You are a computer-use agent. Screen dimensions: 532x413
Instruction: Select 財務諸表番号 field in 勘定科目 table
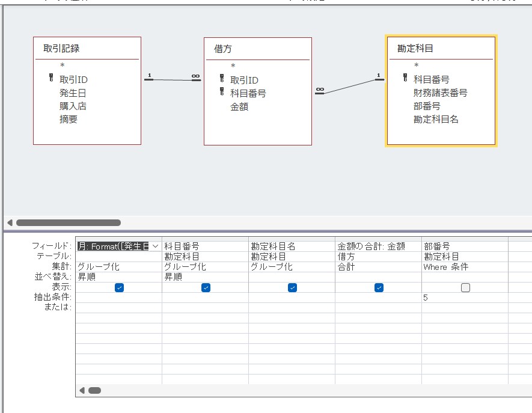(441, 93)
